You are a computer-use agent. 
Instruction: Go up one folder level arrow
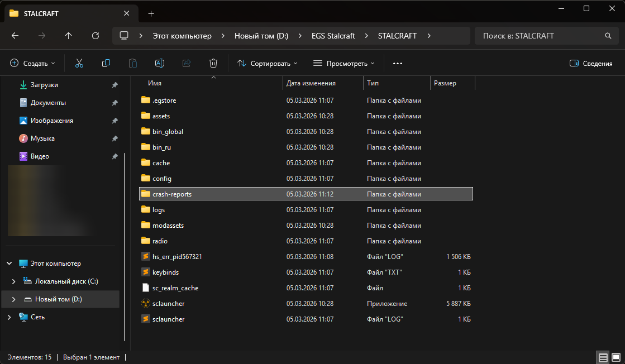[x=69, y=36]
